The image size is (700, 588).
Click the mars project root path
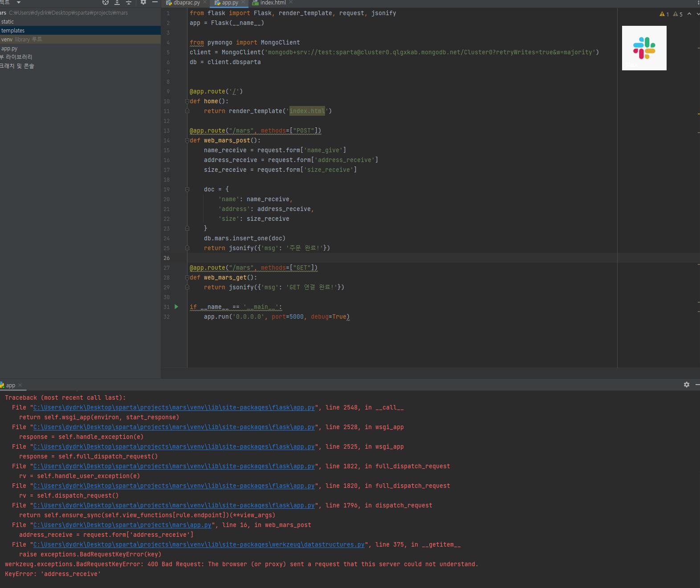pos(68,13)
